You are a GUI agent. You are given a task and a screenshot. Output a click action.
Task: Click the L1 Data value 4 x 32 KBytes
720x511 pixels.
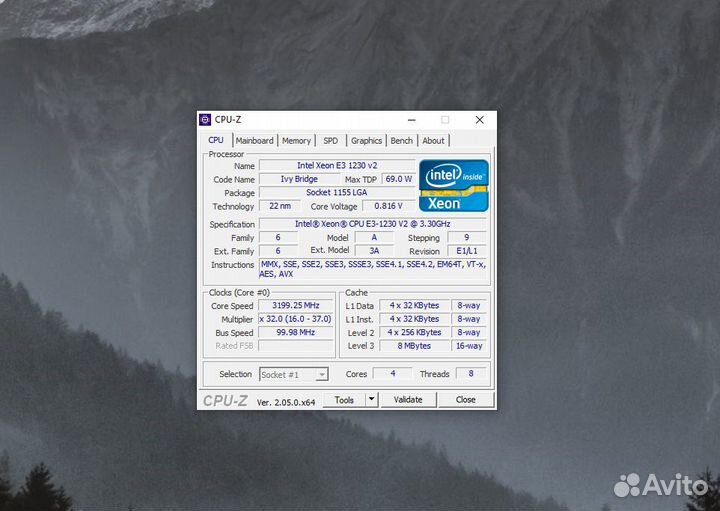click(x=414, y=305)
